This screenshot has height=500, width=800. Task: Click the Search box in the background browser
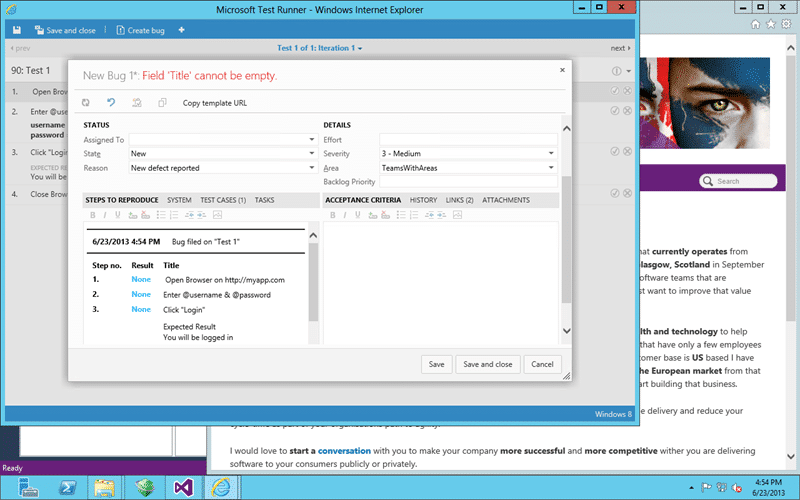(x=738, y=181)
